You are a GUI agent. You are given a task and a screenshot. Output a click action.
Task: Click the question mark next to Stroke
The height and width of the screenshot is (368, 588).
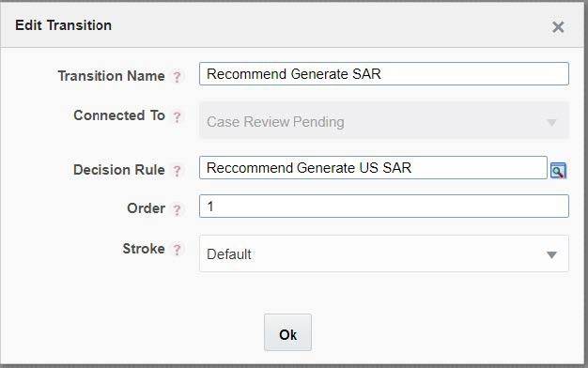177,249
